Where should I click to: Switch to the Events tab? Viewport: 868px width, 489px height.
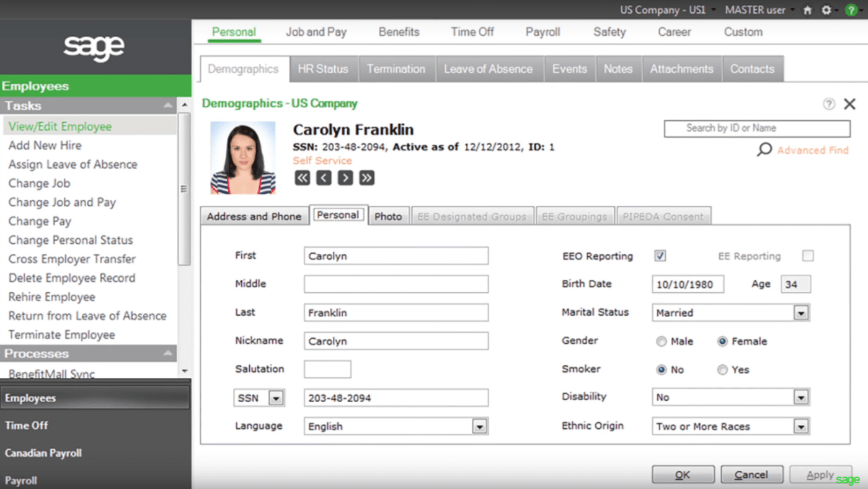point(570,69)
